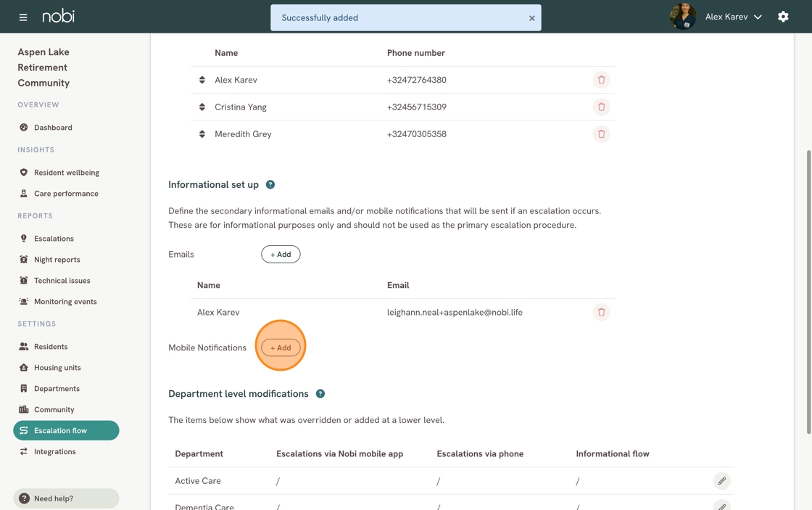Click the Active Care department name

tap(198, 481)
